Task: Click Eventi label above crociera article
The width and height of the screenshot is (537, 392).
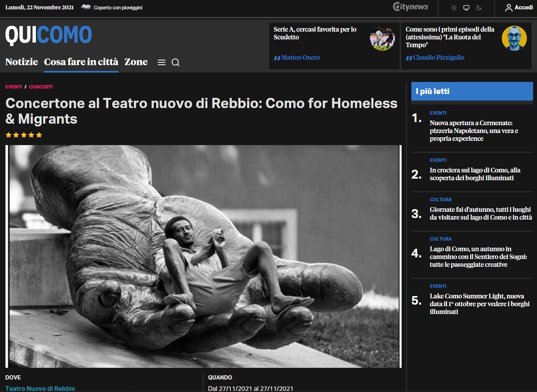Action: pos(438,160)
